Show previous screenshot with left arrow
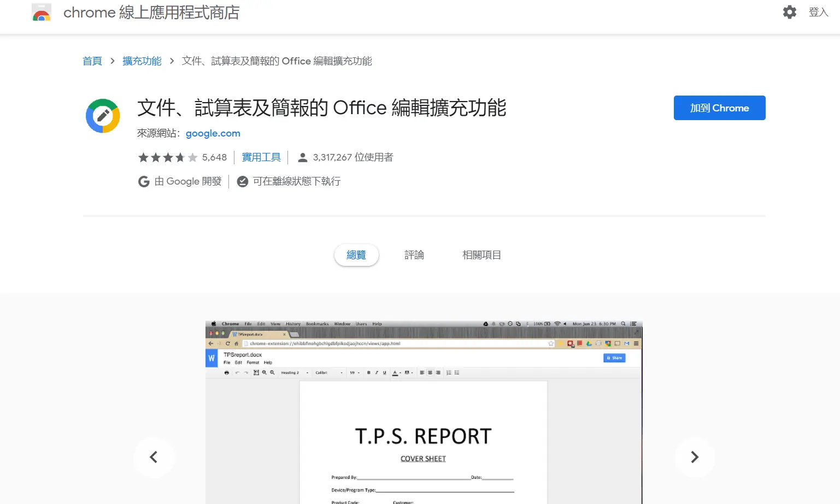This screenshot has width=840, height=504. (x=154, y=457)
